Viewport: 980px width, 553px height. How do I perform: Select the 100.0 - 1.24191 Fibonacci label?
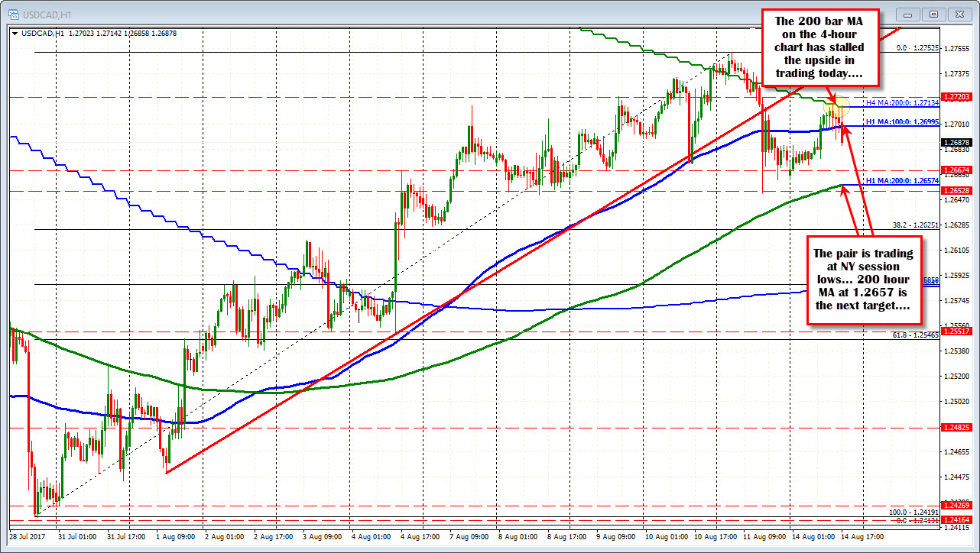(914, 512)
